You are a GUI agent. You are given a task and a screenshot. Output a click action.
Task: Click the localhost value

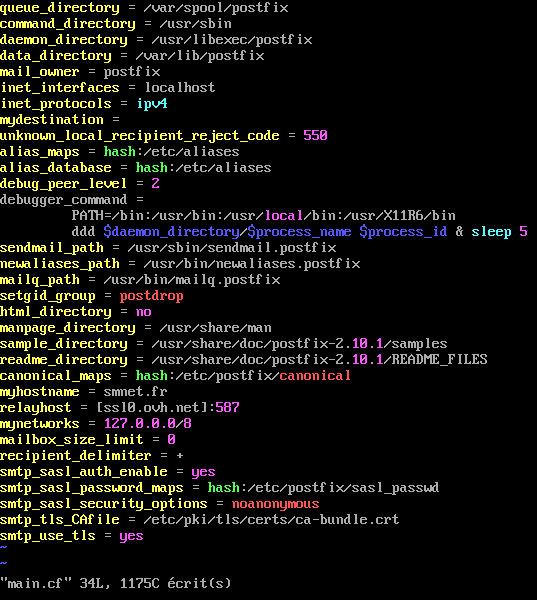(180, 88)
